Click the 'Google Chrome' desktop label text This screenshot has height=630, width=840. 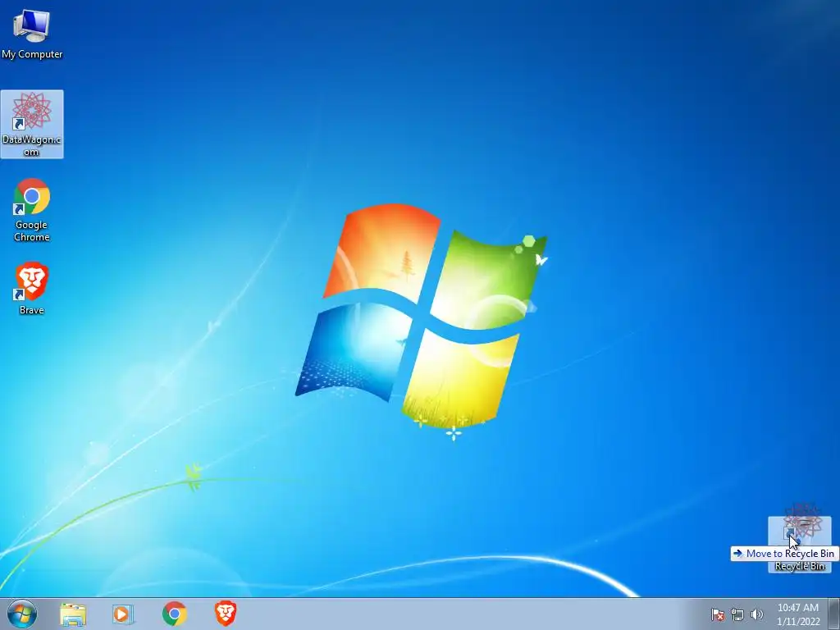32,231
